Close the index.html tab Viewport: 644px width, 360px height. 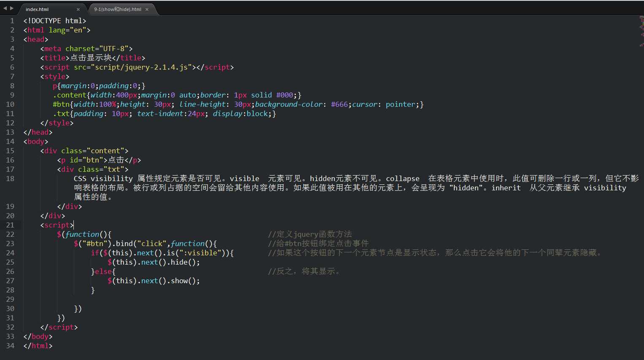pyautogui.click(x=78, y=9)
